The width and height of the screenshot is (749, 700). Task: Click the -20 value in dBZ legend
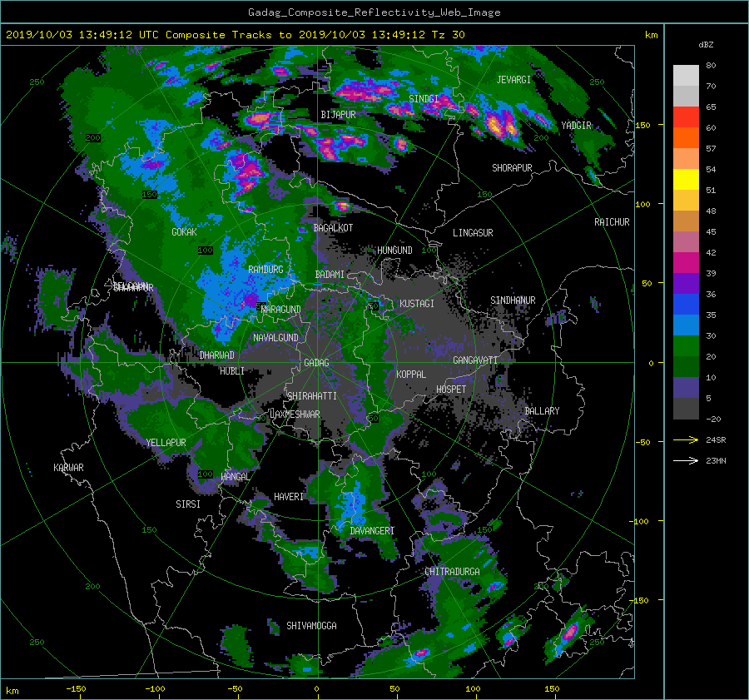713,419
